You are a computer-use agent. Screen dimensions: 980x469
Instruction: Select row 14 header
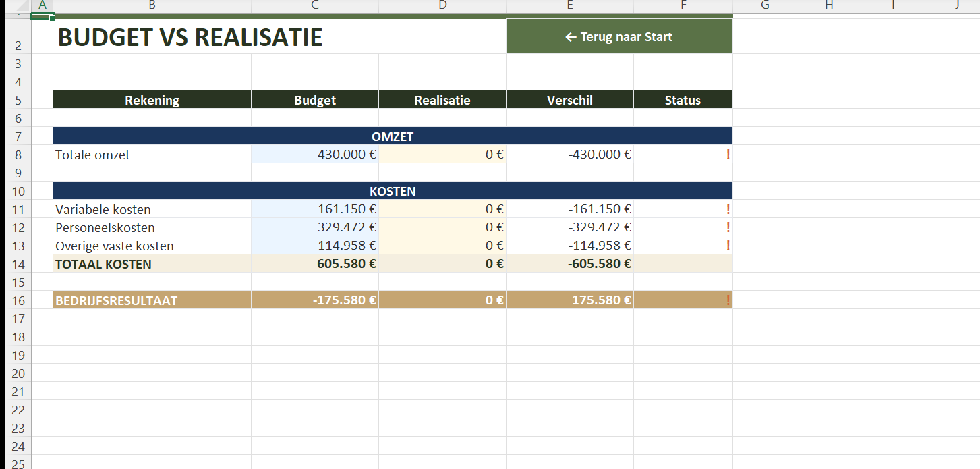point(18,264)
